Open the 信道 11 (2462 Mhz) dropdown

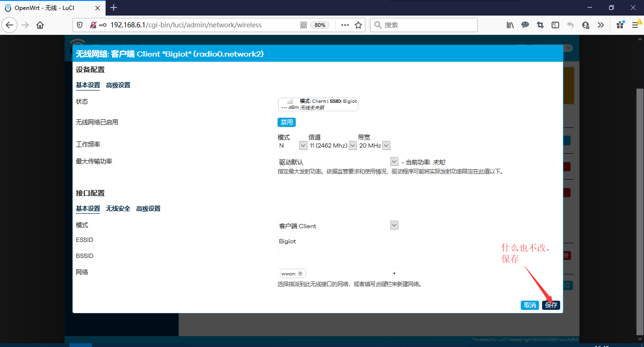pos(352,146)
